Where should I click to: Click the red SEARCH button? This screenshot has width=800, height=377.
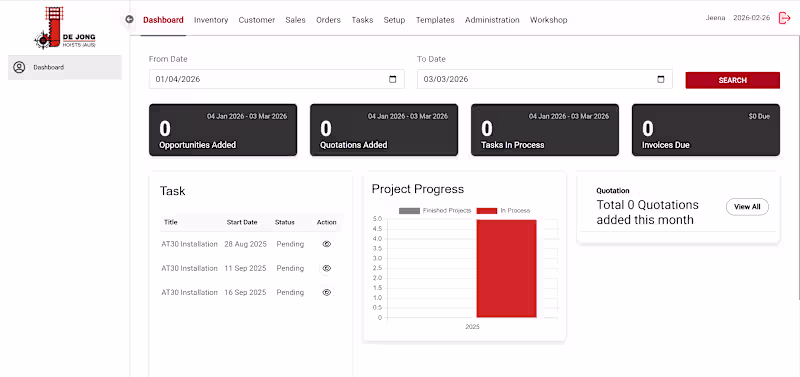click(733, 80)
